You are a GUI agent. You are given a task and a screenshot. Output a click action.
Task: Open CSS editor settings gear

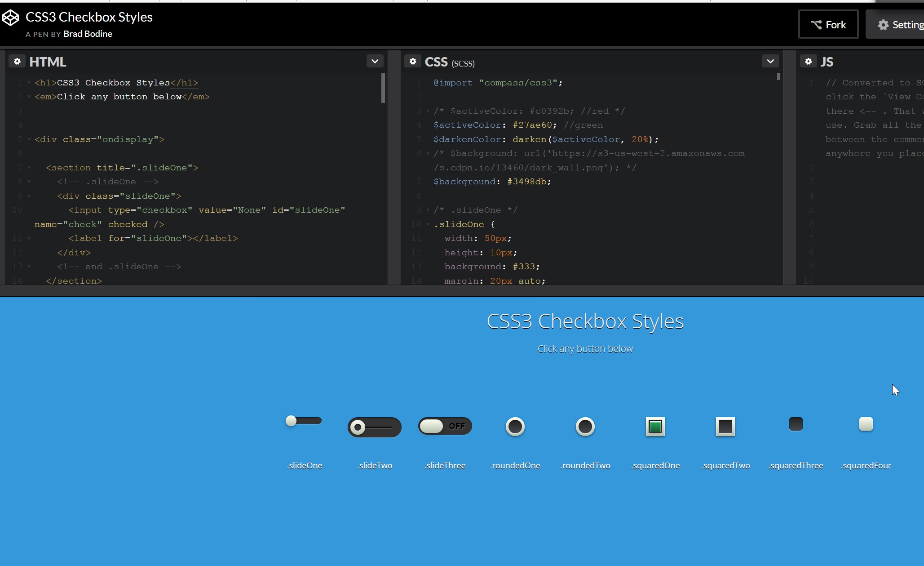413,62
